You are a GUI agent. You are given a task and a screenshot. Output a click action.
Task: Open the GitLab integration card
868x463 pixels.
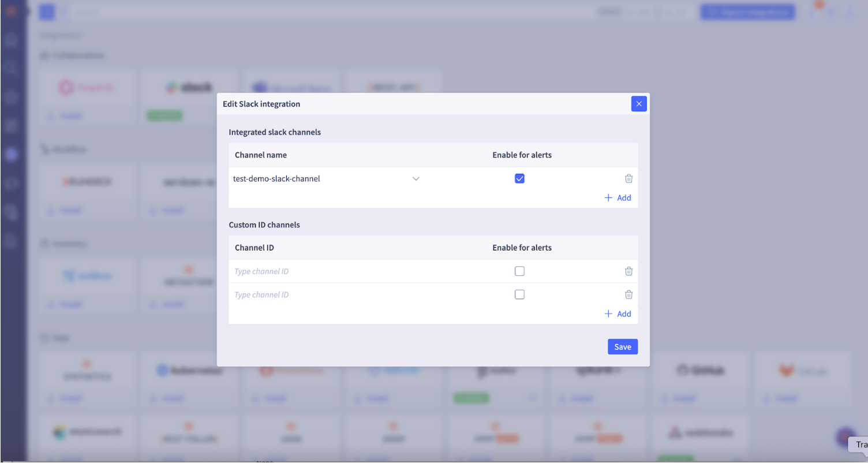point(801,370)
